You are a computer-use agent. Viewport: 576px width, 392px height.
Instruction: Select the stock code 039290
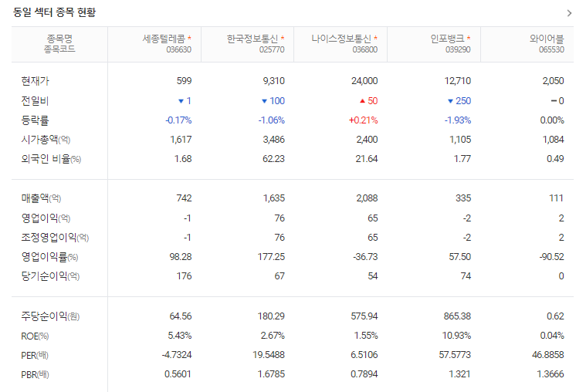[x=458, y=49]
